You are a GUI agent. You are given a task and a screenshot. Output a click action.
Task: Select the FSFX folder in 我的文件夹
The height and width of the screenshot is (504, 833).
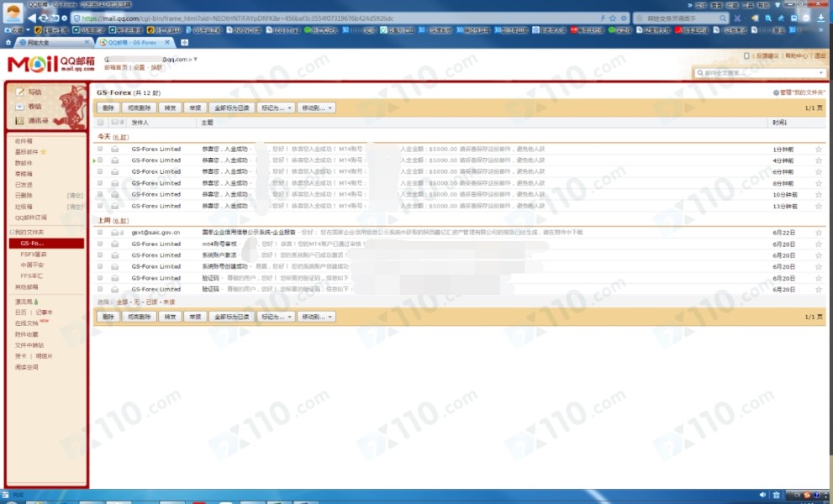(34, 255)
